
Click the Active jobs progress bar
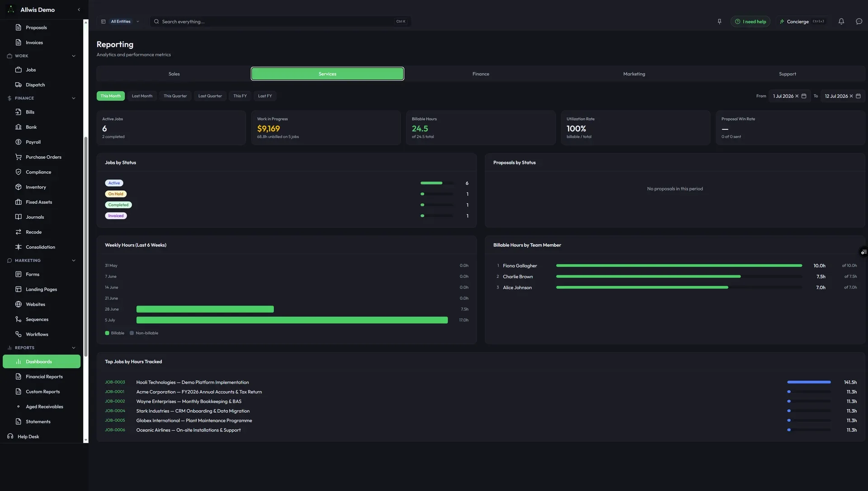pos(437,183)
